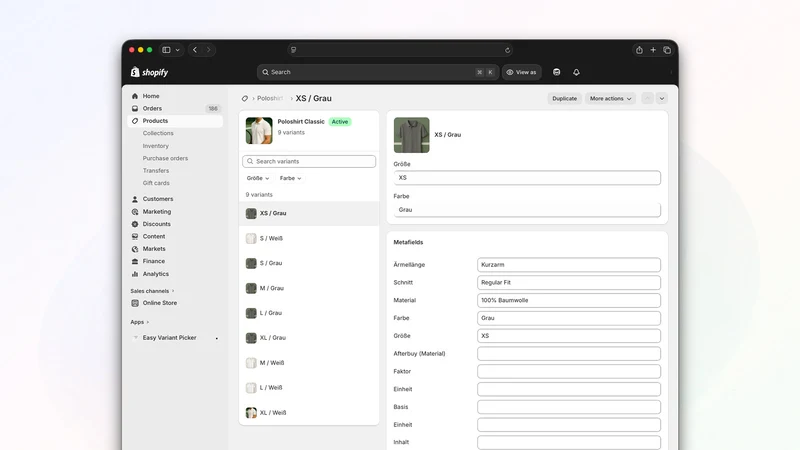
Task: Open Purchase orders
Action: pyautogui.click(x=165, y=158)
